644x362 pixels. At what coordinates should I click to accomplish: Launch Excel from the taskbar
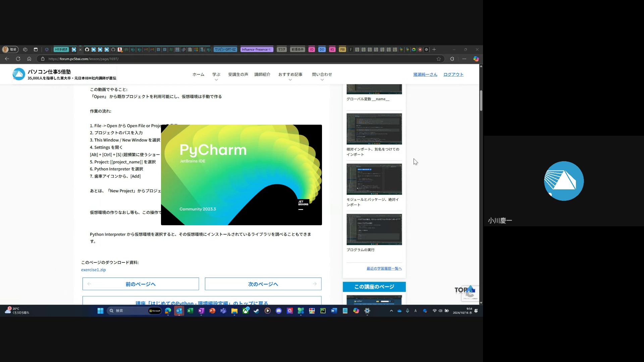(x=190, y=311)
